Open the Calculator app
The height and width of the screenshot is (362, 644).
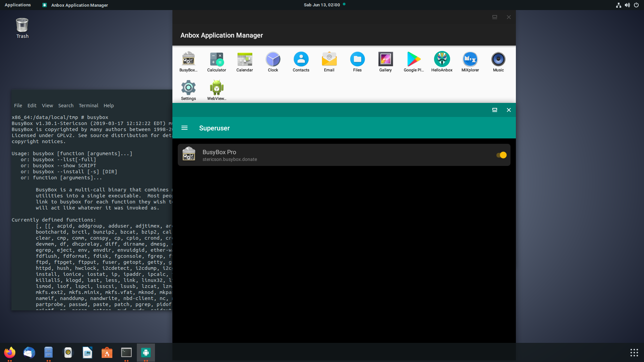[x=216, y=62]
